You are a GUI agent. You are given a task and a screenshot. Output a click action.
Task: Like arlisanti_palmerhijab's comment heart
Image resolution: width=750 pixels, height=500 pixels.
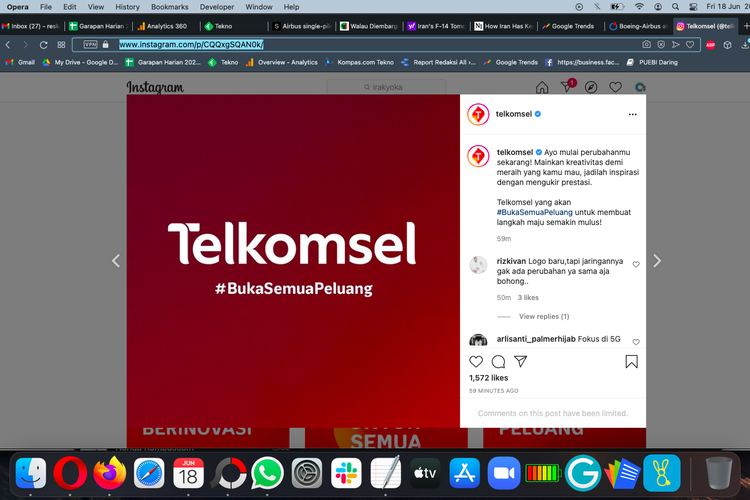(x=636, y=342)
